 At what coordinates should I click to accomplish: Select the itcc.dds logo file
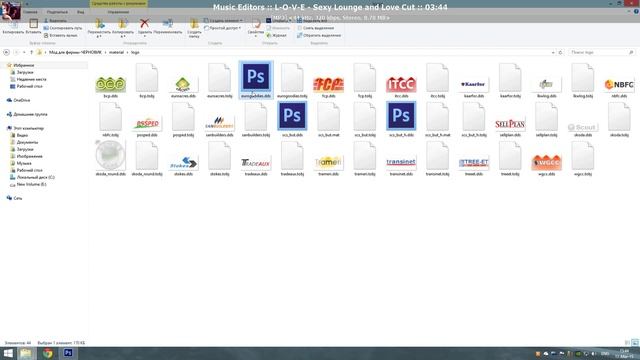401,86
